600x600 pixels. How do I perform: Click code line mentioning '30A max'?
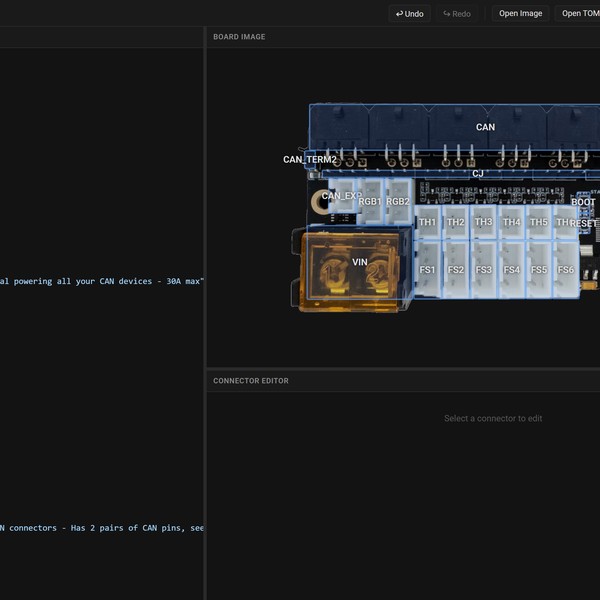[101, 281]
